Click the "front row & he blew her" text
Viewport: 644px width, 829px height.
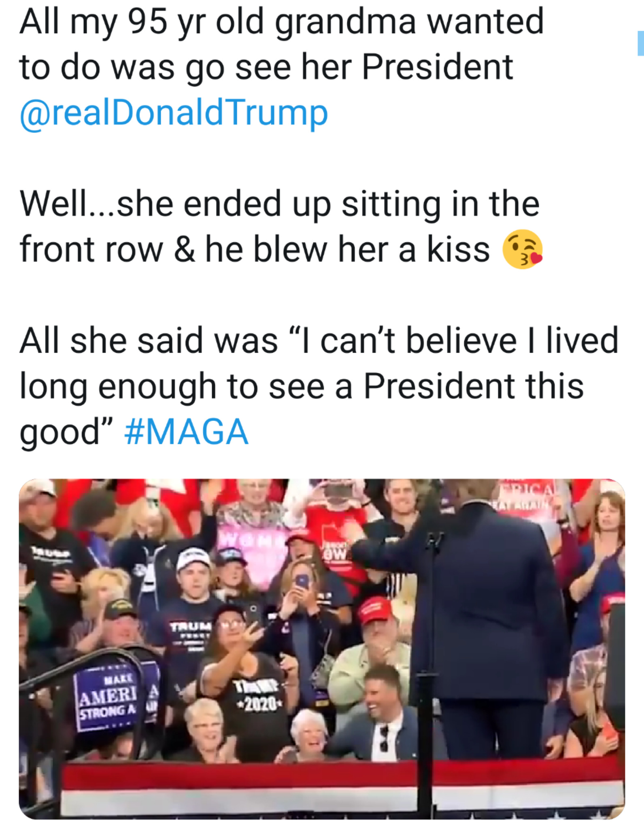point(255,250)
